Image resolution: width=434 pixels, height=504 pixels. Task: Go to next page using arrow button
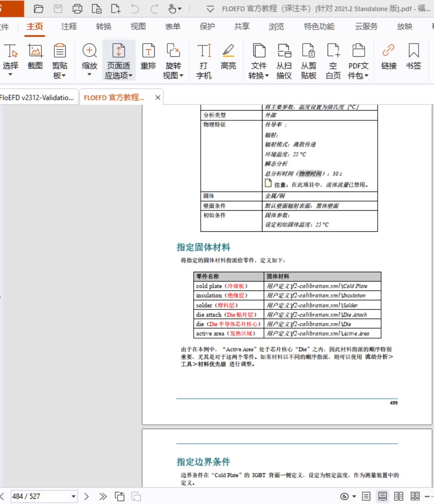87,496
